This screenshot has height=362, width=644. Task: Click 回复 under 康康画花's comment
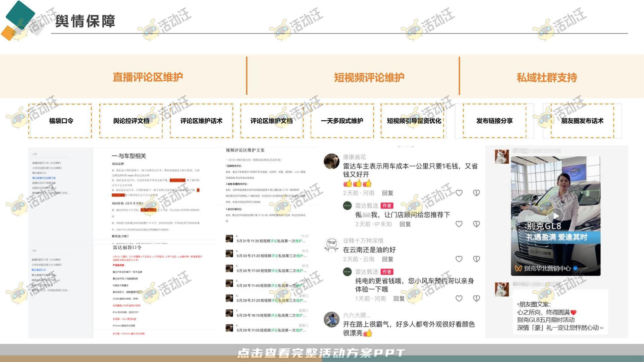tap(388, 193)
